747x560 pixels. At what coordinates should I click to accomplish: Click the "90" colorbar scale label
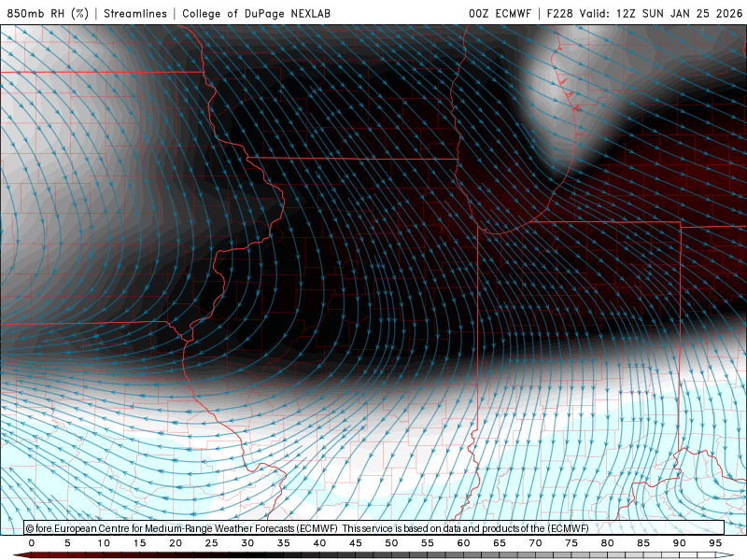click(679, 543)
